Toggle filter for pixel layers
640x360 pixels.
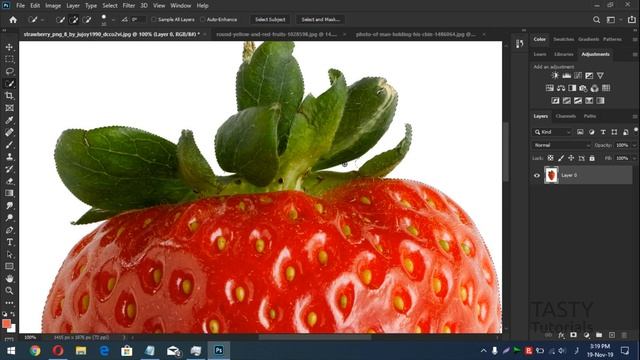click(x=580, y=132)
